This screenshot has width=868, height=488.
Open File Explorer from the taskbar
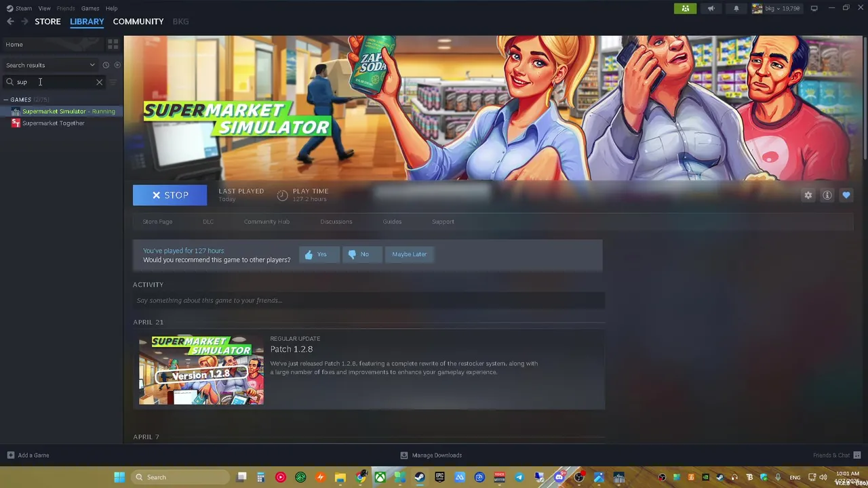click(340, 477)
